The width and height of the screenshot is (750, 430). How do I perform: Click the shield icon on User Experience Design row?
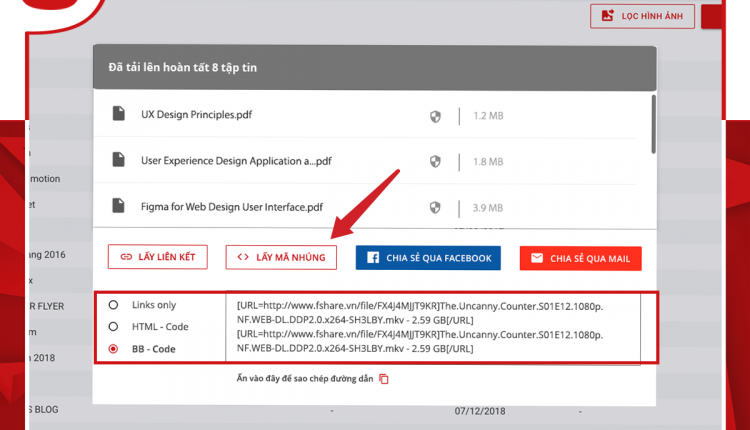pyautogui.click(x=435, y=162)
